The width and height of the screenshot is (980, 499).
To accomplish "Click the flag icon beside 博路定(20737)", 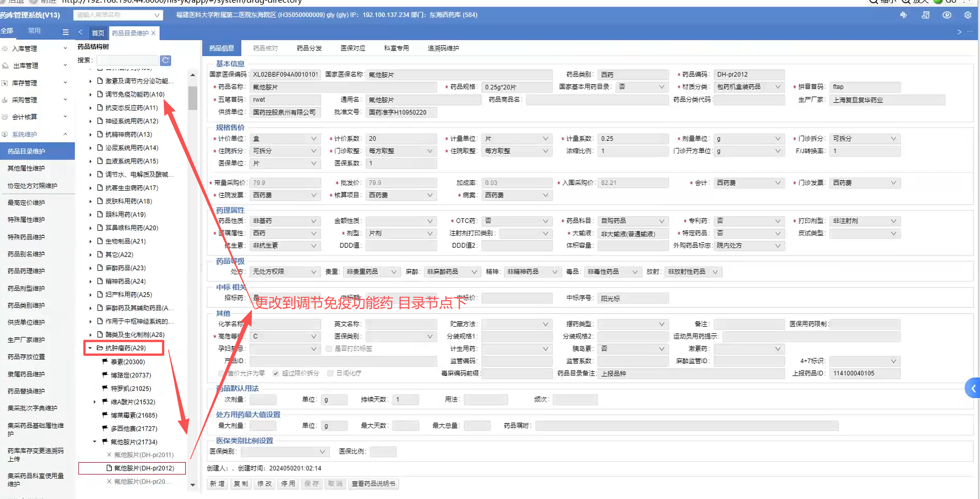I will 105,375.
